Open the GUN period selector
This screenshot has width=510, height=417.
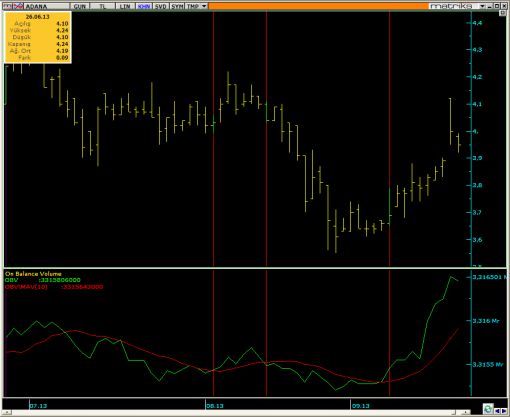[x=79, y=6]
